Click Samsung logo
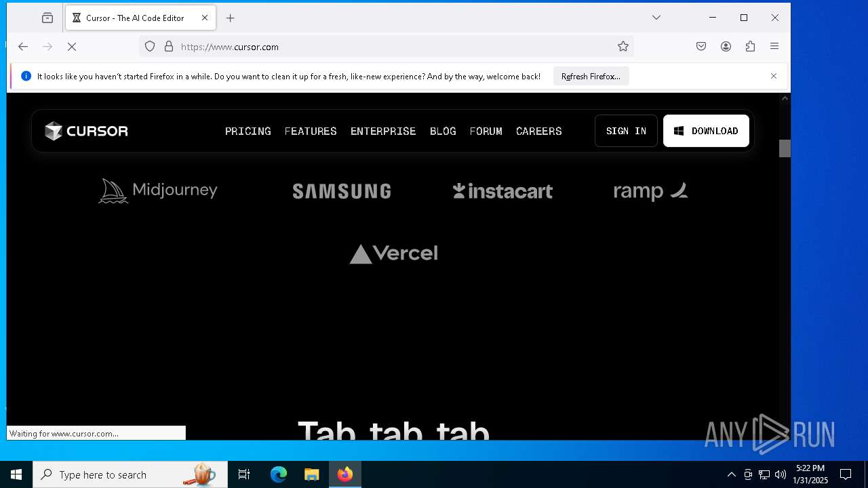Viewport: 868px width, 488px height. pyautogui.click(x=342, y=192)
